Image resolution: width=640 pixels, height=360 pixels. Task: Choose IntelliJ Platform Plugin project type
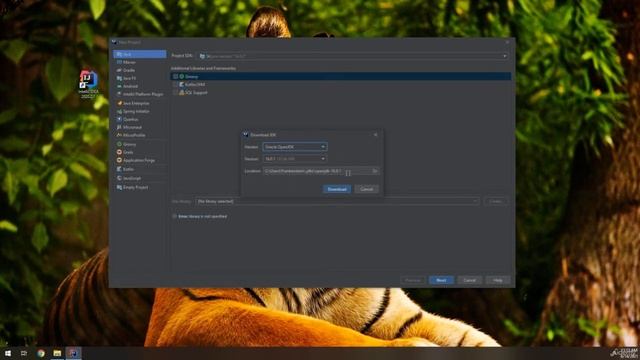click(x=140, y=94)
